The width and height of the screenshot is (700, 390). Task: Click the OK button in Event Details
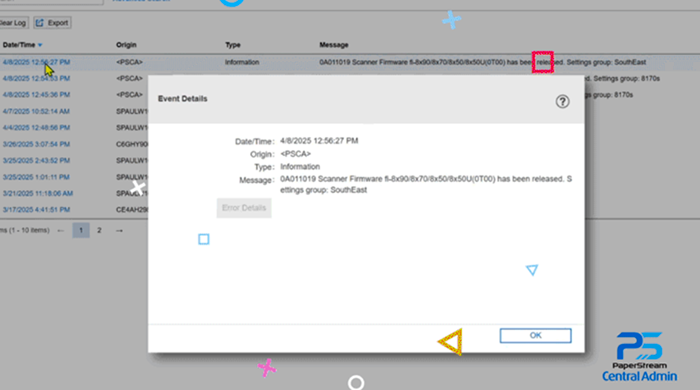[x=535, y=336]
